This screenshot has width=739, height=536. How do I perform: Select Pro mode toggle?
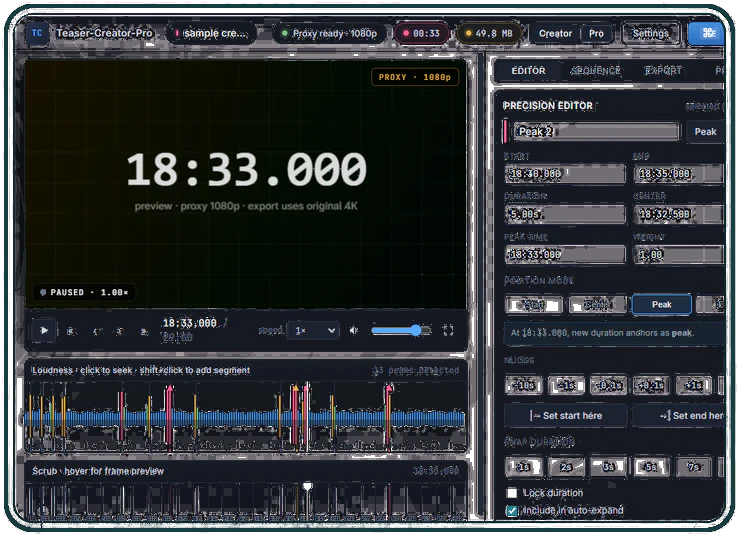pyautogui.click(x=596, y=33)
